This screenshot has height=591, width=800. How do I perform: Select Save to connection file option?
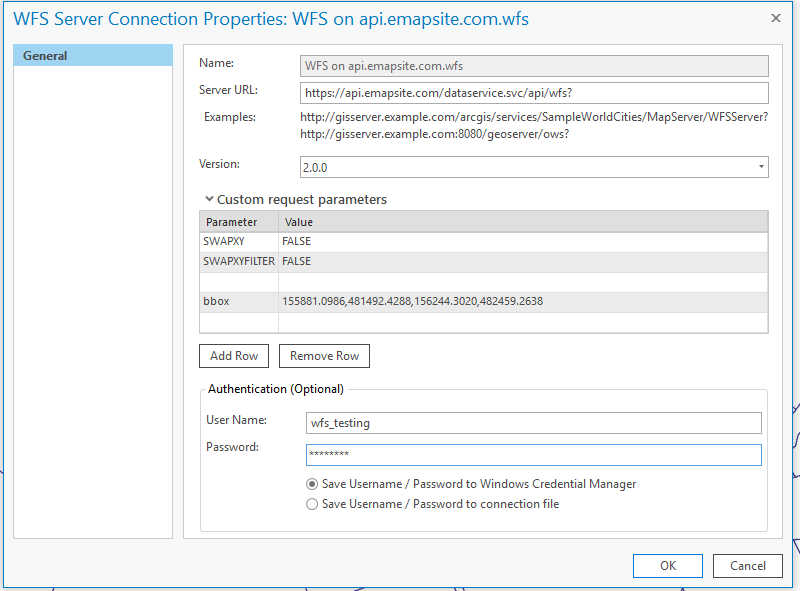313,505
